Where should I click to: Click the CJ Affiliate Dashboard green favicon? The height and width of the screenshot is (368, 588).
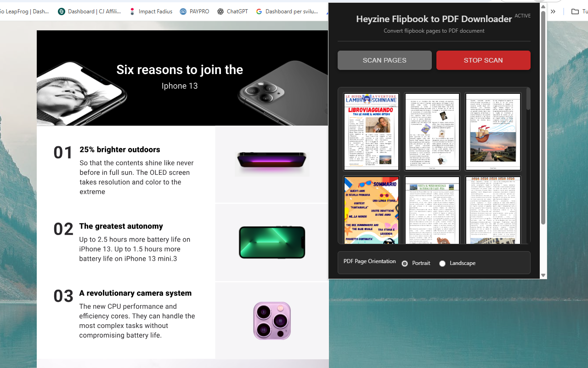(61, 11)
